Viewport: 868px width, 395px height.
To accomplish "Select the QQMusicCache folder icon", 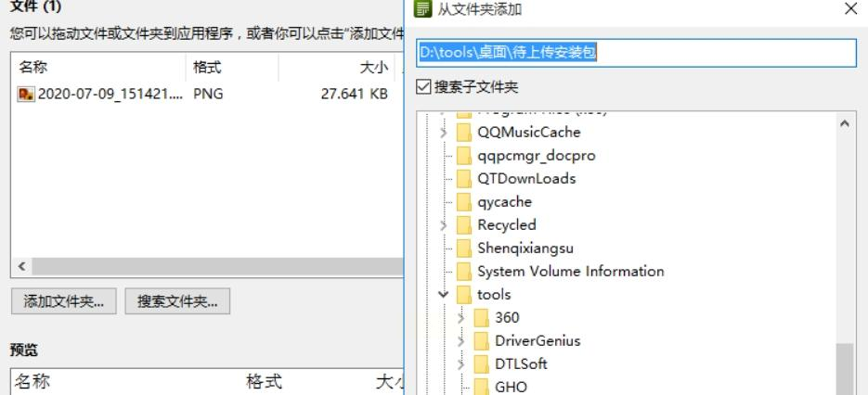I will pos(463,133).
